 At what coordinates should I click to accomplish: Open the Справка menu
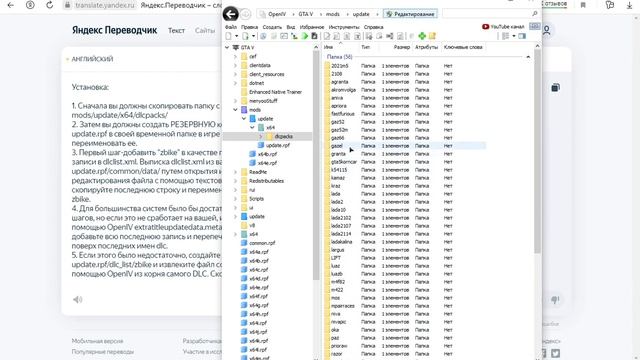(373, 27)
